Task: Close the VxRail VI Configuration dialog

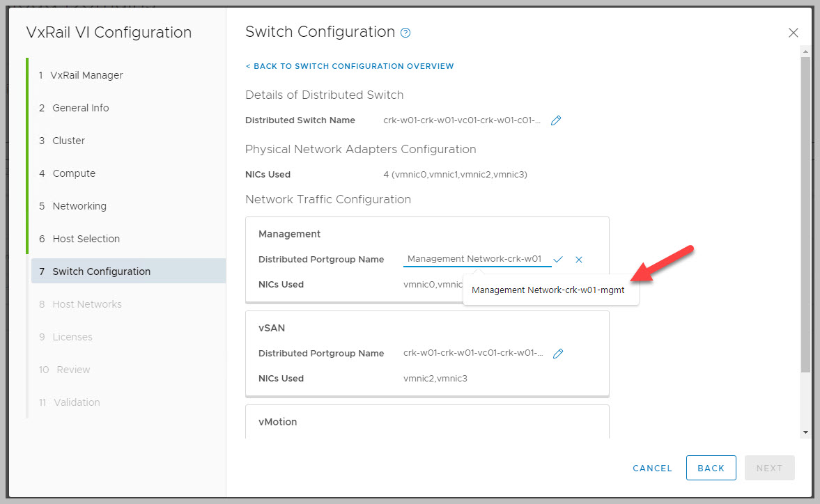Action: [793, 33]
